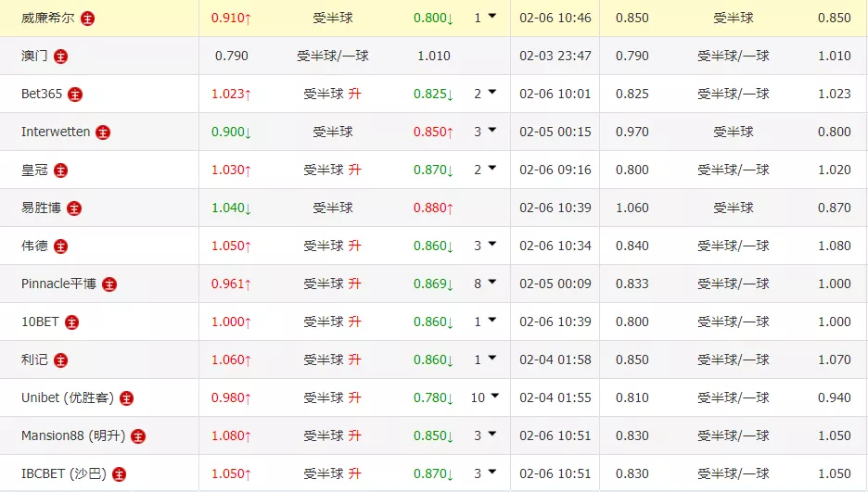Click the 02-03 23:47 update time for 澳门
The height and width of the screenshot is (492, 868).
click(555, 56)
